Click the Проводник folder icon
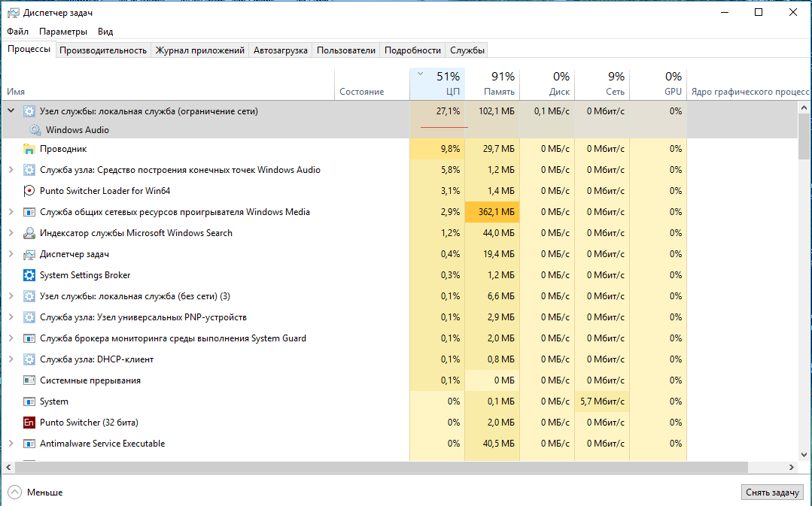Screen dimensions: 812x506 click(29, 149)
